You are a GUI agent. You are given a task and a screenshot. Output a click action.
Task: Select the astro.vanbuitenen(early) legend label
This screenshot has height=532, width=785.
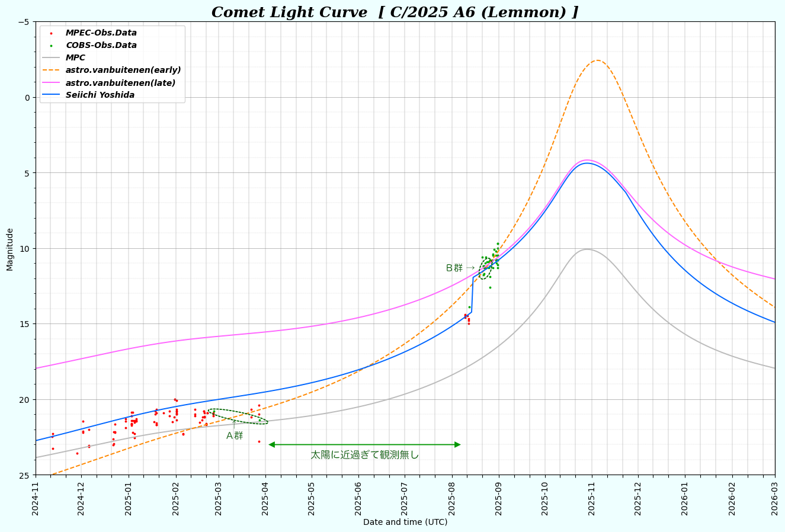tap(123, 70)
